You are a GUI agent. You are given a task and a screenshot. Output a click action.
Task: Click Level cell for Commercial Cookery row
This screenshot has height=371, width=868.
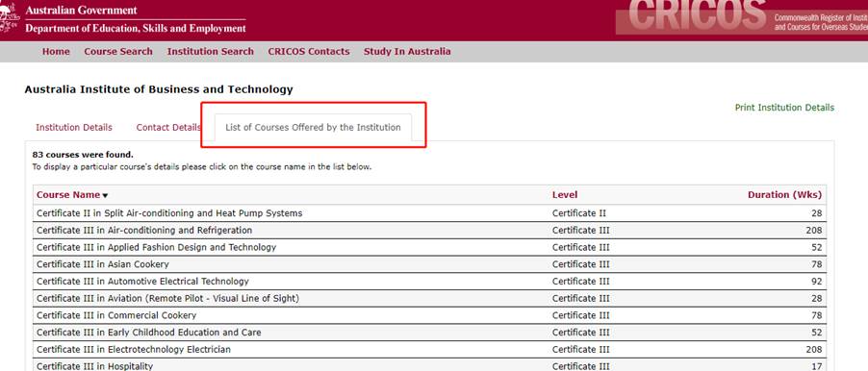580,315
